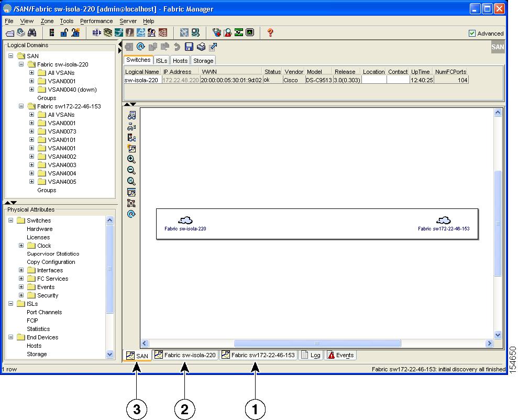
Task: Switch to the ISLs tab
Action: point(161,61)
